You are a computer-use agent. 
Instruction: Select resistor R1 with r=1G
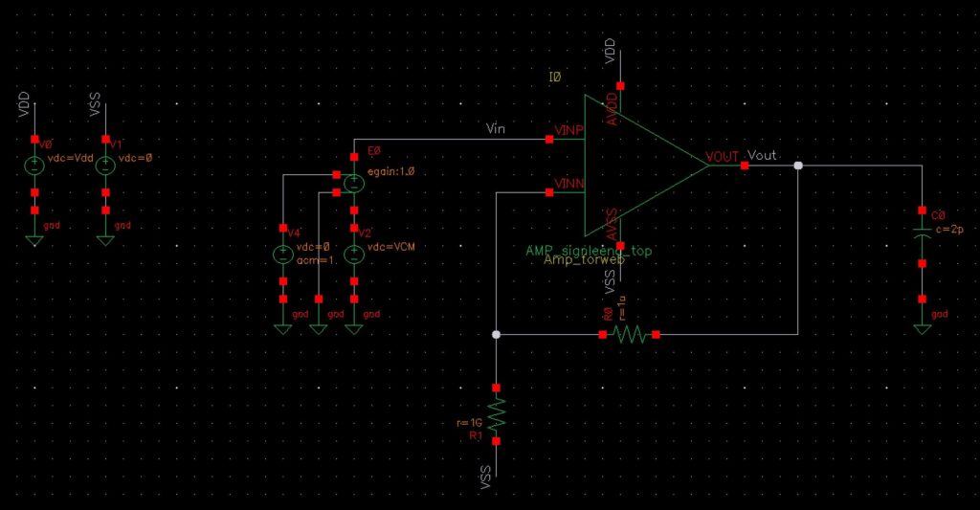coord(497,414)
